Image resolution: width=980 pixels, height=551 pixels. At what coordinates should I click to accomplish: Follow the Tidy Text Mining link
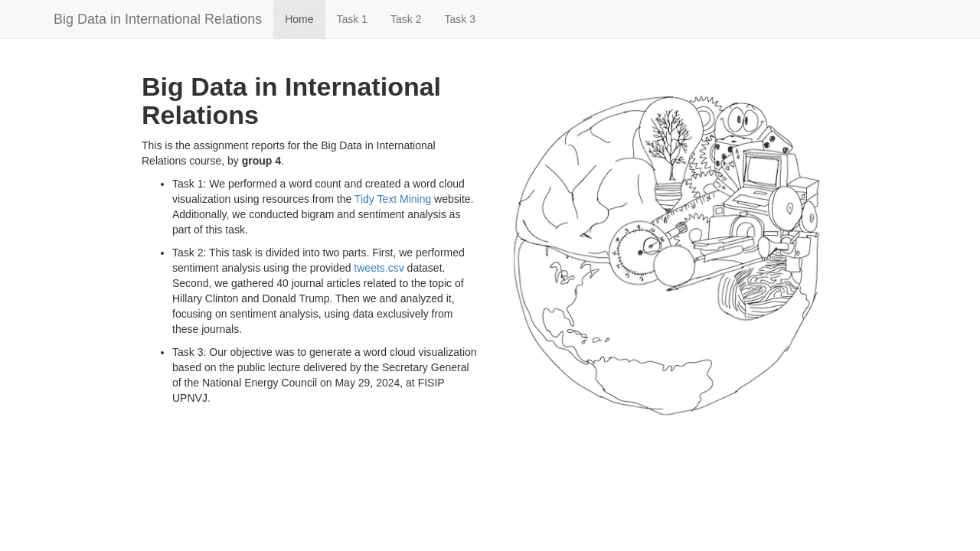point(393,199)
